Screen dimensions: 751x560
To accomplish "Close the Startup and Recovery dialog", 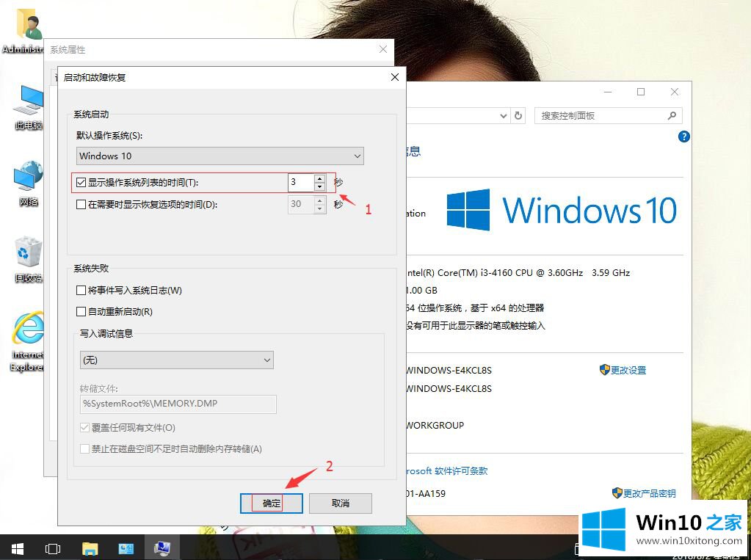I will [x=395, y=77].
